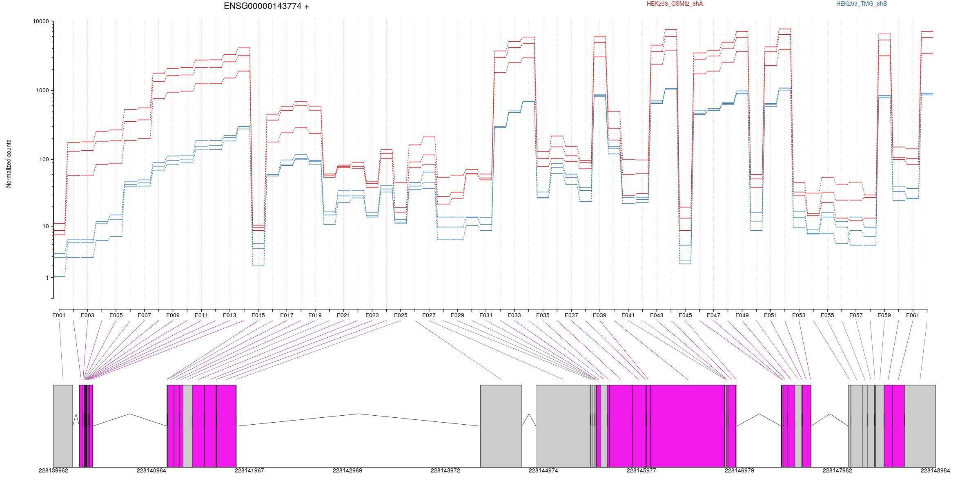Viewport: 980px width, 490px height.
Task: Click exon label E015
Action: (x=258, y=315)
